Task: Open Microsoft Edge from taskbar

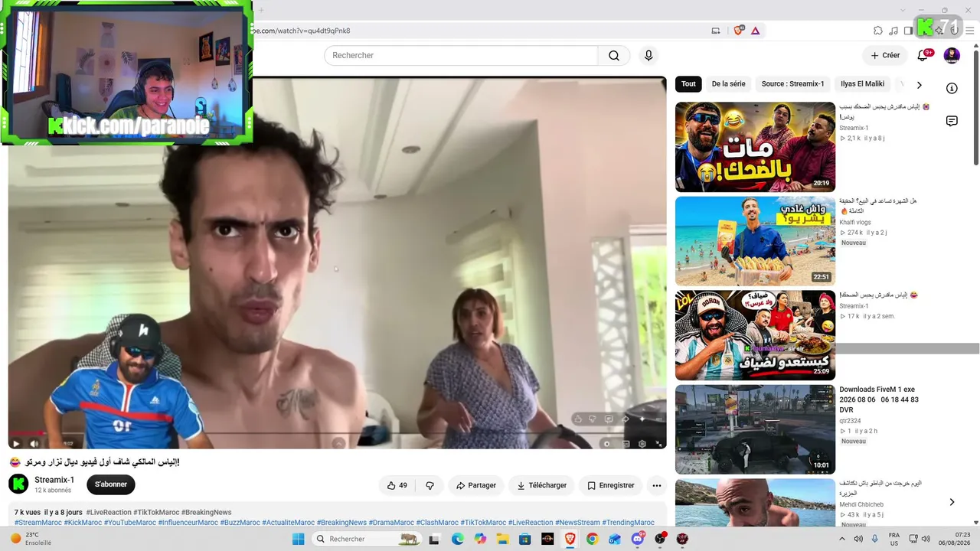Action: coord(457,539)
